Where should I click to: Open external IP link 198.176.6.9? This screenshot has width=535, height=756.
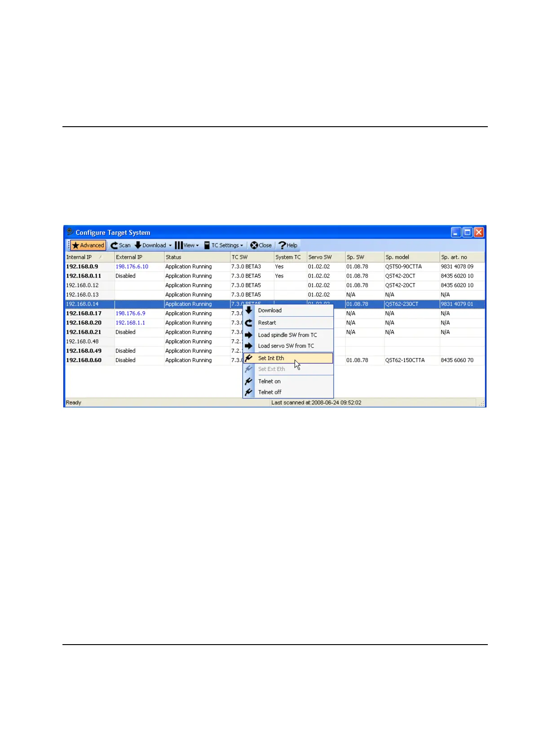click(x=130, y=314)
